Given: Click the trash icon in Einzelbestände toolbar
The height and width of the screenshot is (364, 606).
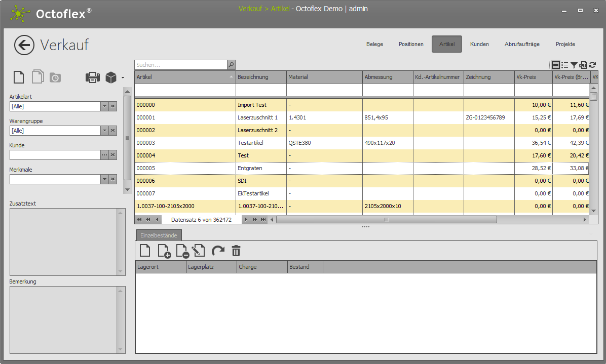Looking at the screenshot, I should point(236,251).
